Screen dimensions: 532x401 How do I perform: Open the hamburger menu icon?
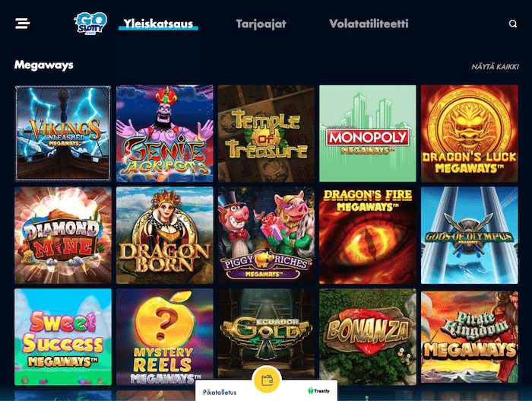[x=22, y=24]
